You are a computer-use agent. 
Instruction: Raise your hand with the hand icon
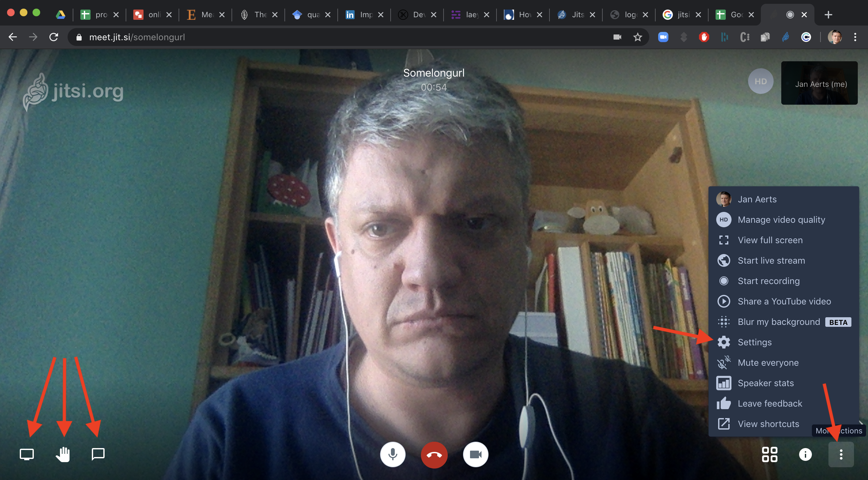tap(63, 454)
